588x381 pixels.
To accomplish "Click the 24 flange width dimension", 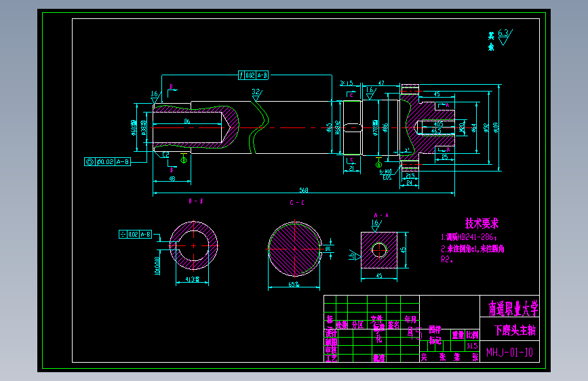I will click(x=409, y=182).
